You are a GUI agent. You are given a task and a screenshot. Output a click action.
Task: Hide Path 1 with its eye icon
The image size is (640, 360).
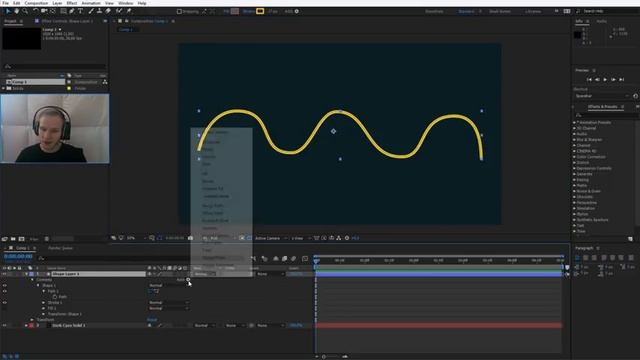4,291
